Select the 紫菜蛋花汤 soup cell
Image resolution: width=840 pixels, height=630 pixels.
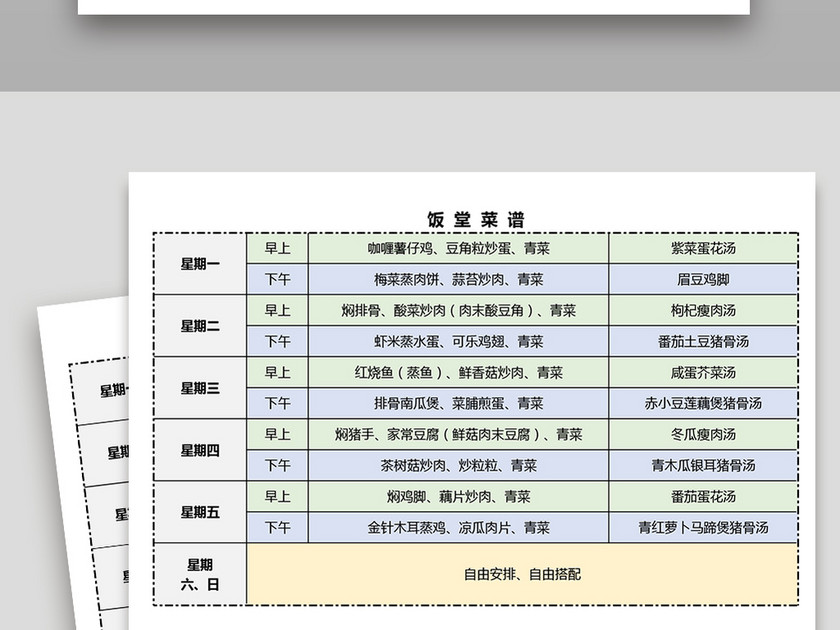tap(702, 249)
